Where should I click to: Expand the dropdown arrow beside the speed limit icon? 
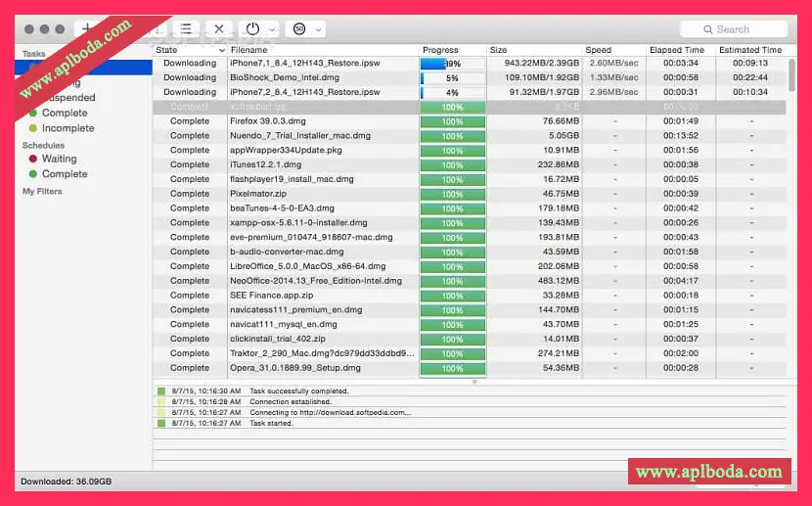[x=319, y=30]
